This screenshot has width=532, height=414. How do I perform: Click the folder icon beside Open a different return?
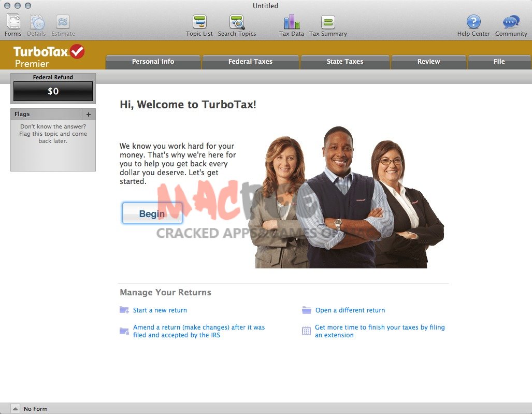click(x=306, y=310)
